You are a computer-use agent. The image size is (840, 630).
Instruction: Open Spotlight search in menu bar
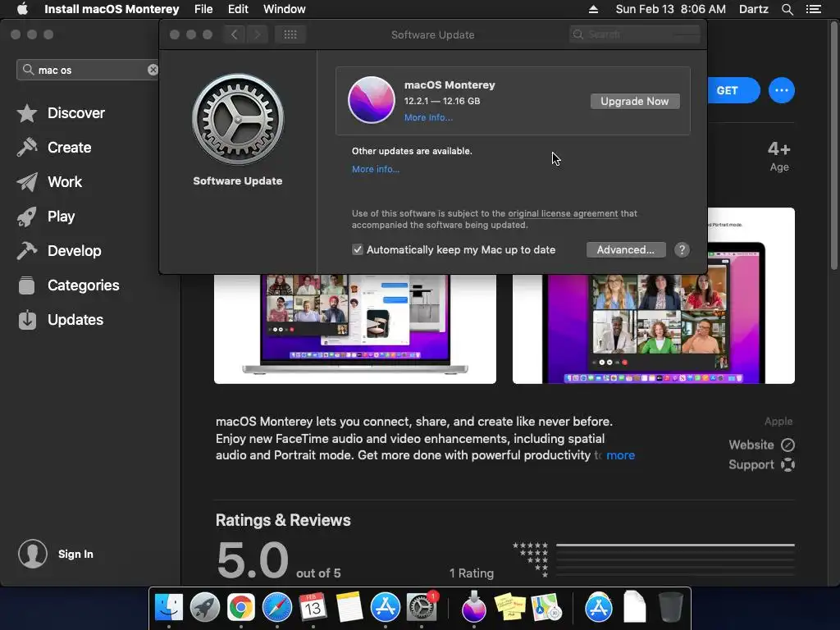(x=787, y=9)
